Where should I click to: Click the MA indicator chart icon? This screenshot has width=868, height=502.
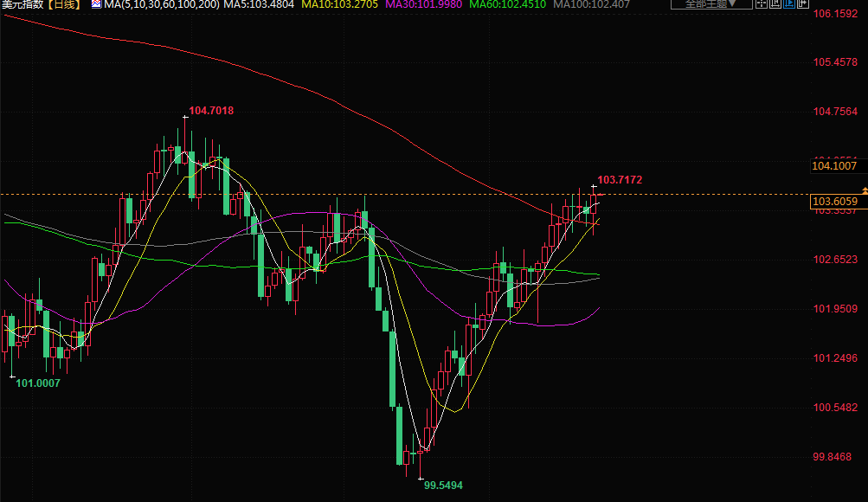96,4
